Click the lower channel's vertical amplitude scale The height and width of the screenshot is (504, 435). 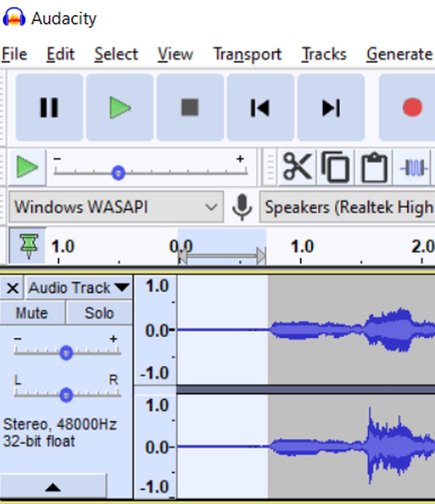pyautogui.click(x=155, y=446)
